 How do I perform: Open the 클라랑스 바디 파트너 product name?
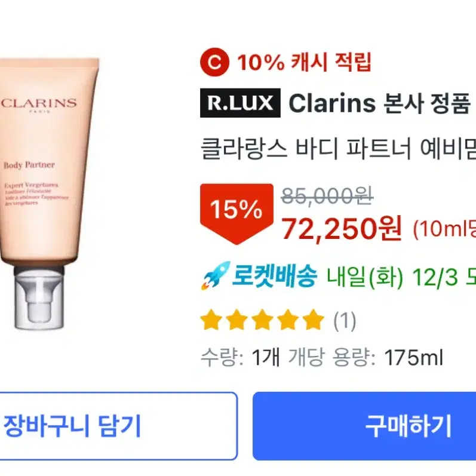pos(338,149)
